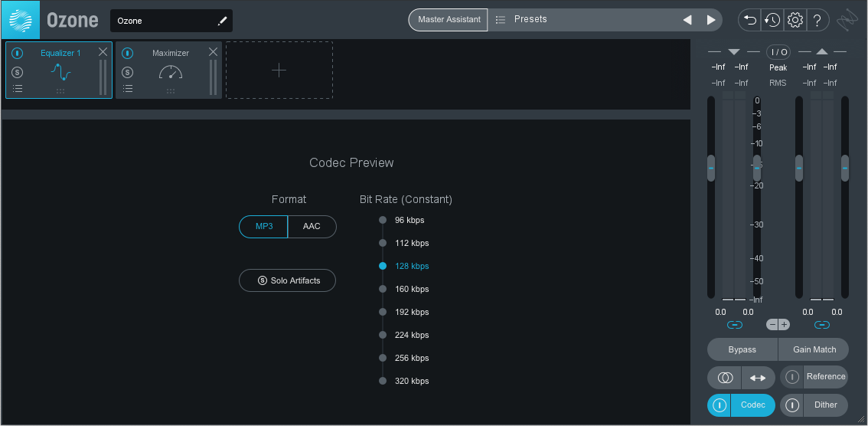Click the Peak meter label
The height and width of the screenshot is (426, 868).
pos(778,67)
